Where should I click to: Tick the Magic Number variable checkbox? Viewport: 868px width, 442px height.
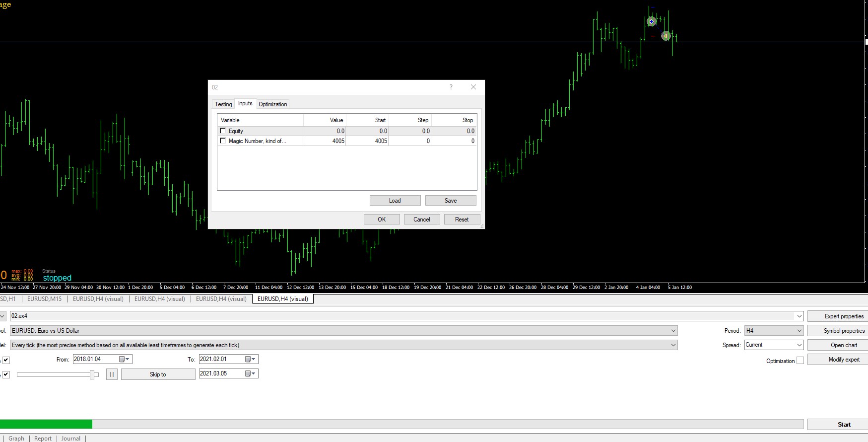click(x=223, y=141)
